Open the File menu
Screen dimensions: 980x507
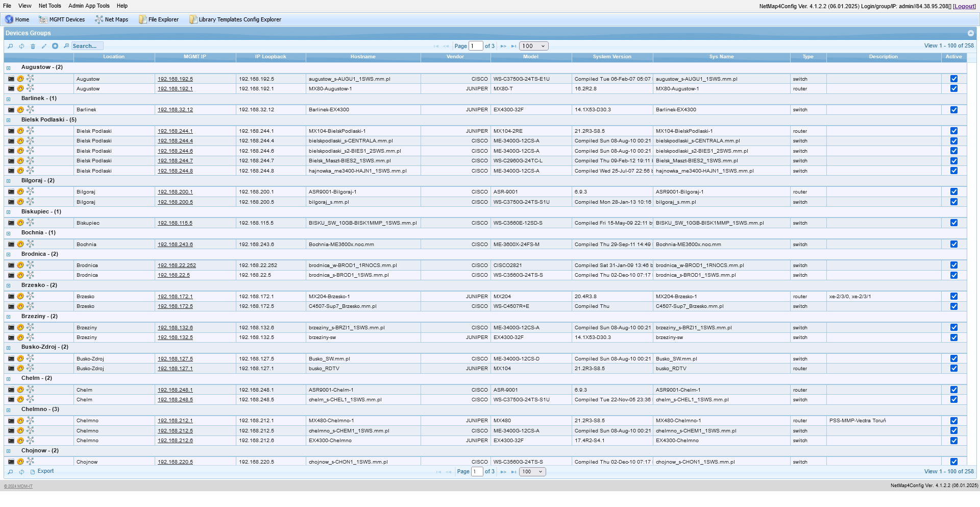[x=7, y=6]
